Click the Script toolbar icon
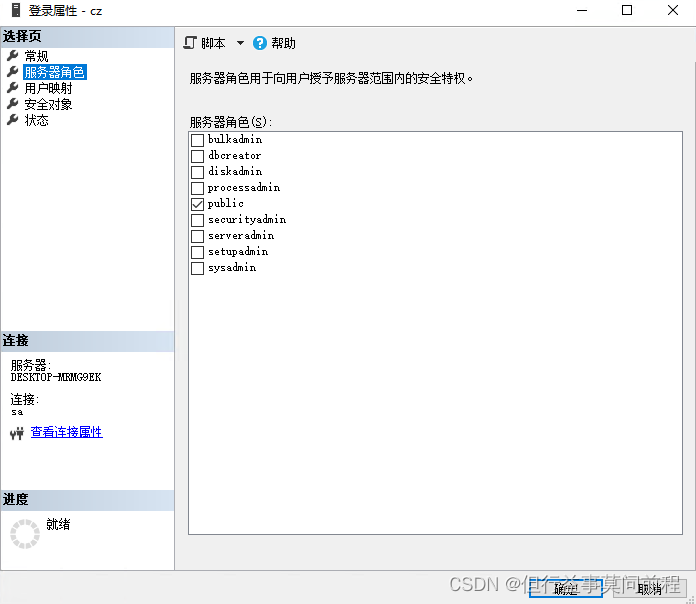The image size is (696, 604). (x=190, y=43)
